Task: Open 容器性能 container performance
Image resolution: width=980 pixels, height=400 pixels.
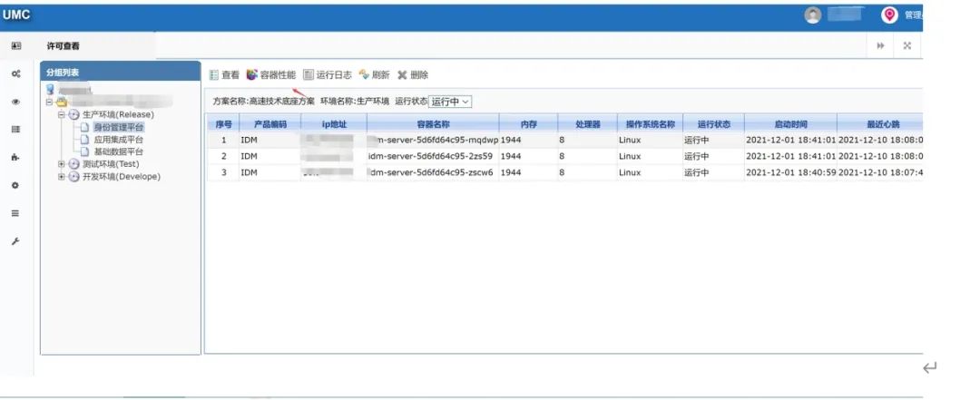Action: (271, 75)
